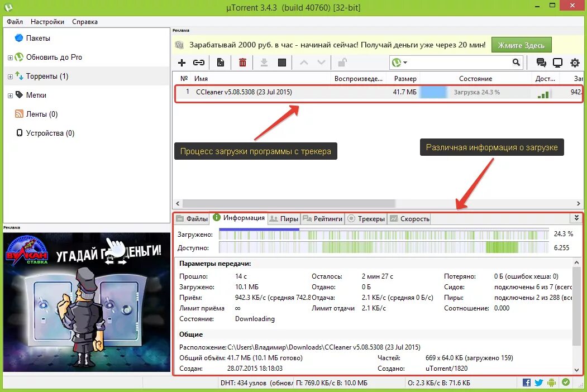The height and width of the screenshot is (392, 587).
Task: Move torrent up in queue
Action: (304, 63)
